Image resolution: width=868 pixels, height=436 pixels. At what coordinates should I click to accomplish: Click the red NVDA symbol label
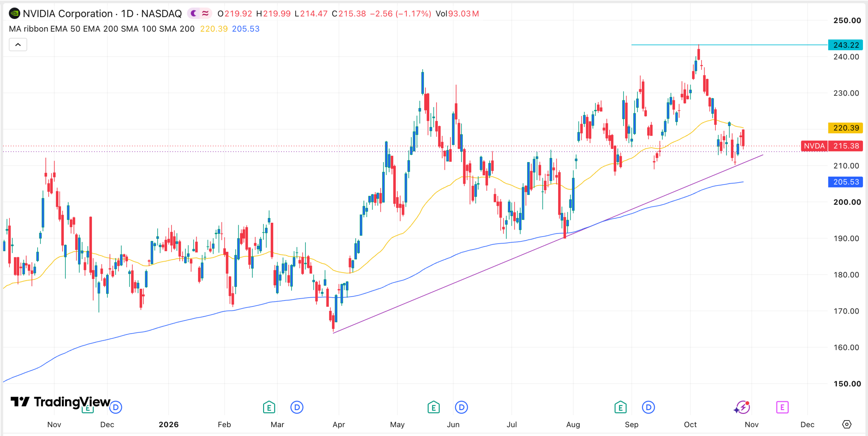[814, 146]
